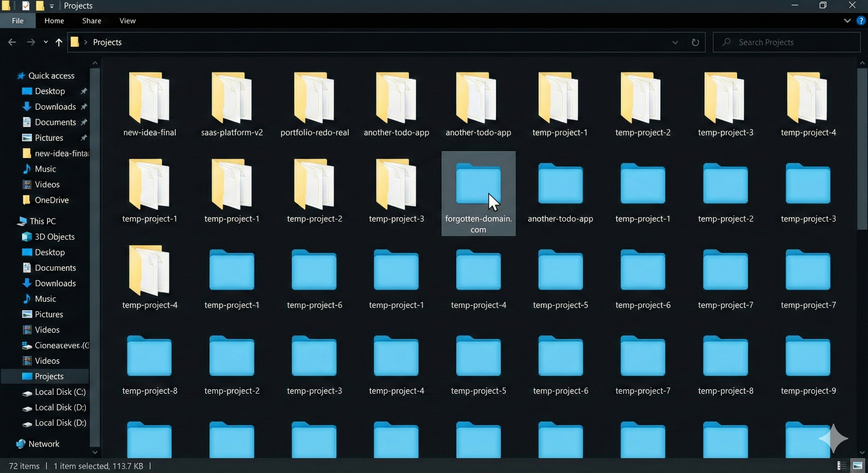
Task: Open the address bar history dropdown
Action: coord(675,42)
